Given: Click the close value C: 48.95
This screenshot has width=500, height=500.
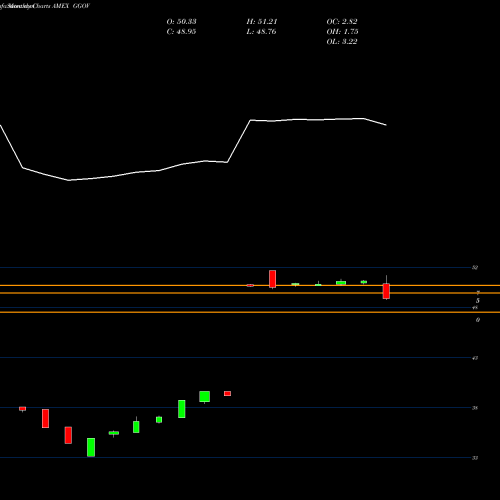Looking at the screenshot, I should tap(181, 32).
